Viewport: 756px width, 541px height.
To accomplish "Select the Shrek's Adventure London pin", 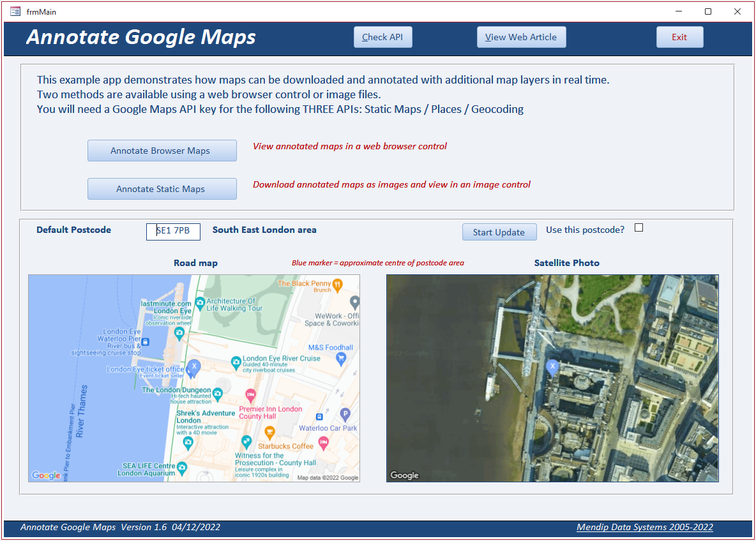I will (188, 443).
